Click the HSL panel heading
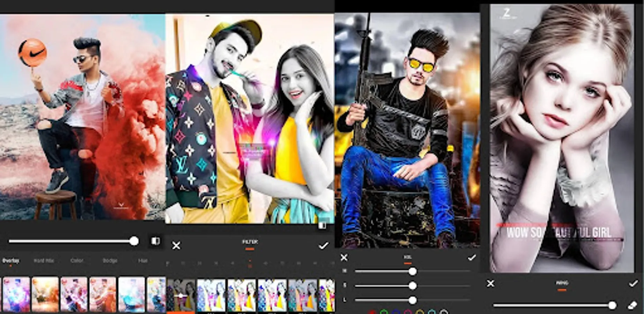The image size is (644, 314). click(x=407, y=257)
